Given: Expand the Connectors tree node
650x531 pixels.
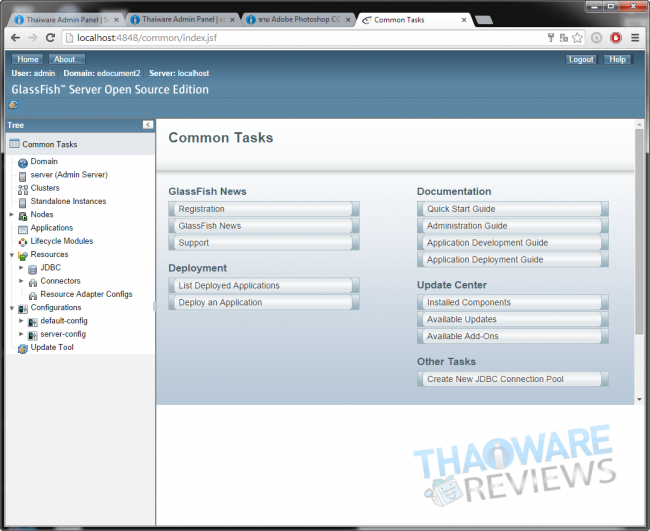Looking at the screenshot, I should click(21, 281).
